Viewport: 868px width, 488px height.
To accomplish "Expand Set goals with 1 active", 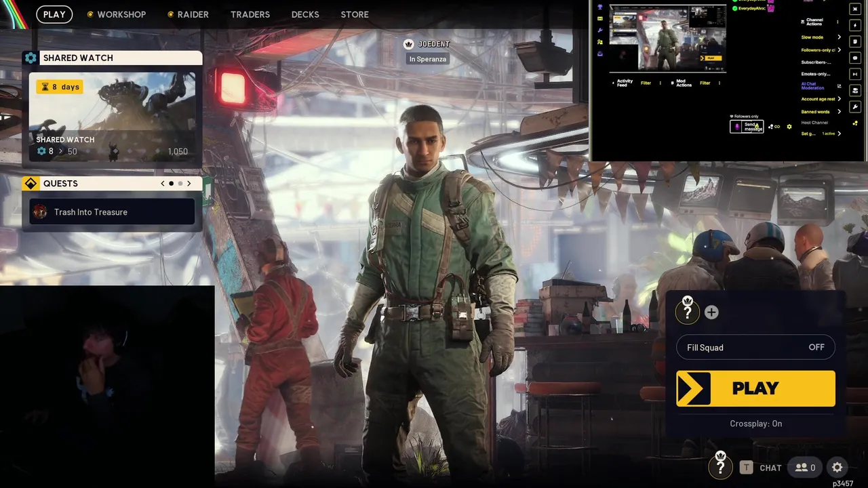I will (821, 134).
